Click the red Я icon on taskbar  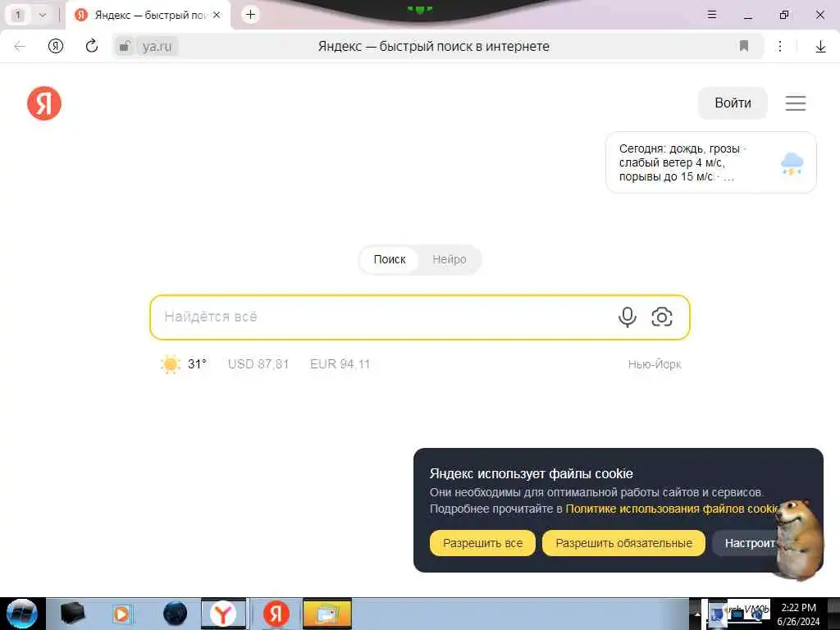(x=276, y=614)
